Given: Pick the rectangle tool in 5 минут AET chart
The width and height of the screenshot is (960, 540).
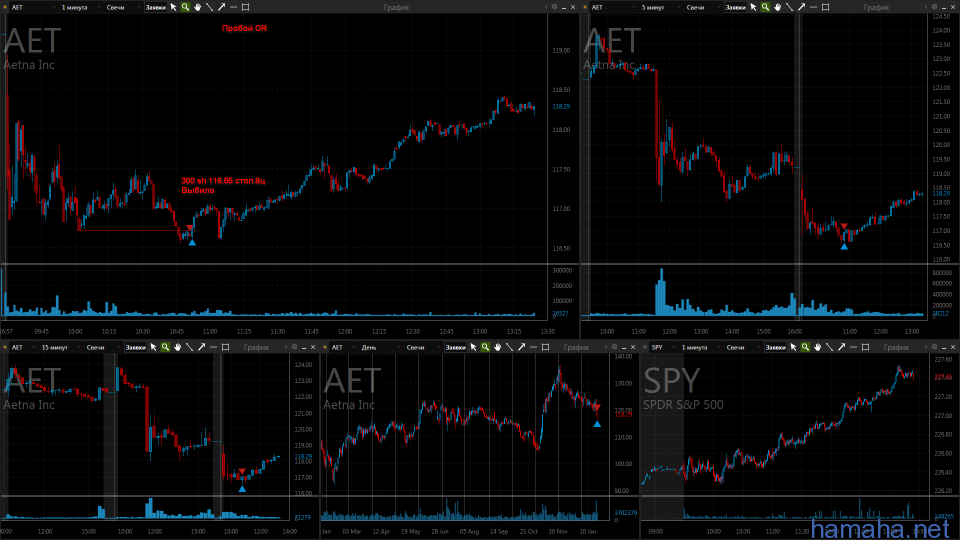Looking at the screenshot, I should [x=825, y=7].
